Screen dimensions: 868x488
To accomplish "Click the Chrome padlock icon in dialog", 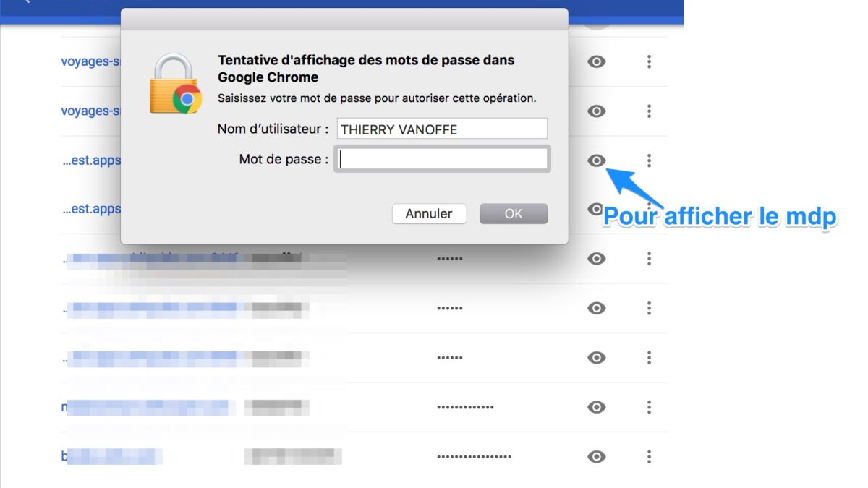I will click(x=176, y=85).
